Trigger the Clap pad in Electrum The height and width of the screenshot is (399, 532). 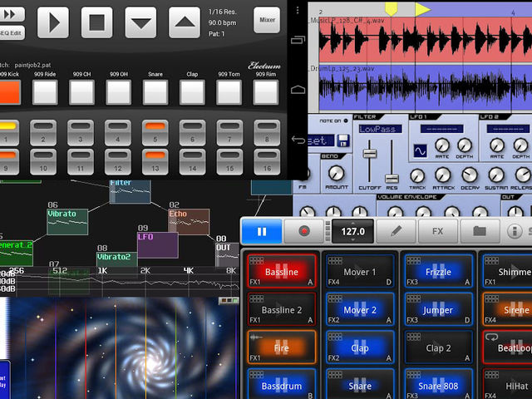point(192,92)
